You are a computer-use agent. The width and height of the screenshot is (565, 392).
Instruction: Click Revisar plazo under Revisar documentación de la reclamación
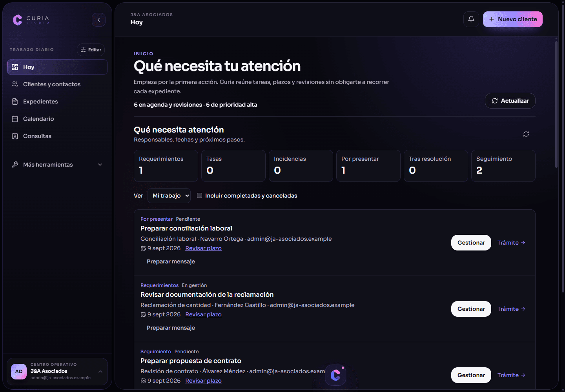click(203, 314)
